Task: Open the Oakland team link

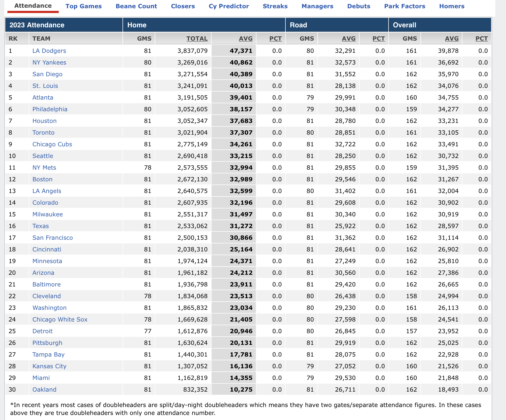Action: pyautogui.click(x=44, y=389)
